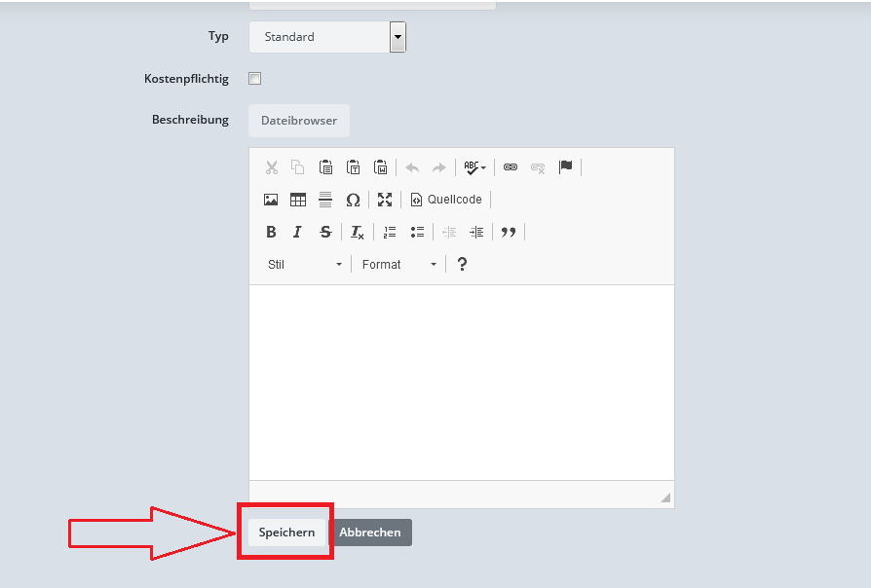This screenshot has height=588, width=871.
Task: Open the ABC spell check dropdown
Action: tap(474, 167)
